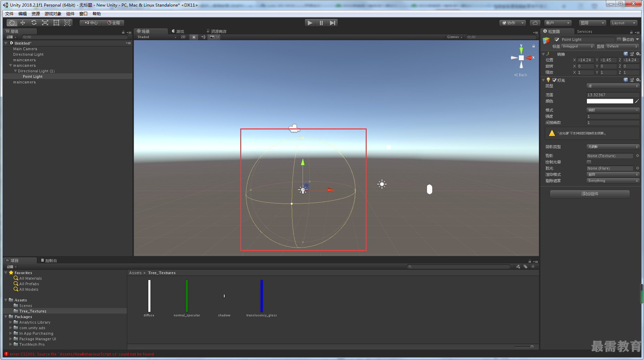Toggle 2D scene view mode

183,37
